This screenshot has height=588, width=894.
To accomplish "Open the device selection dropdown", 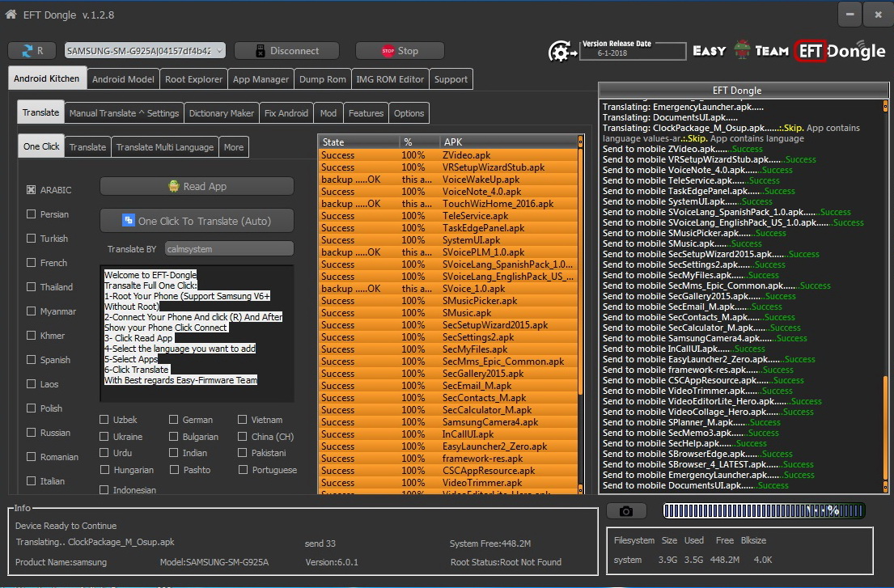I will 145,51.
